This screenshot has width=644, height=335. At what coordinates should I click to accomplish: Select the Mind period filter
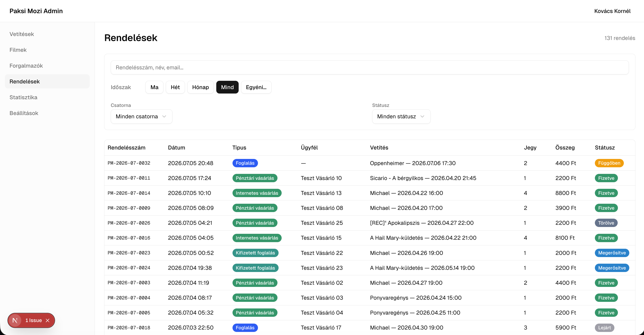click(227, 87)
